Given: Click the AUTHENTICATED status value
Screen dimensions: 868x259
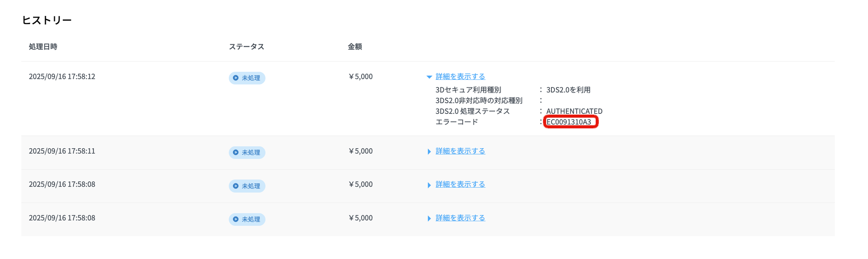Looking at the screenshot, I should [574, 111].
